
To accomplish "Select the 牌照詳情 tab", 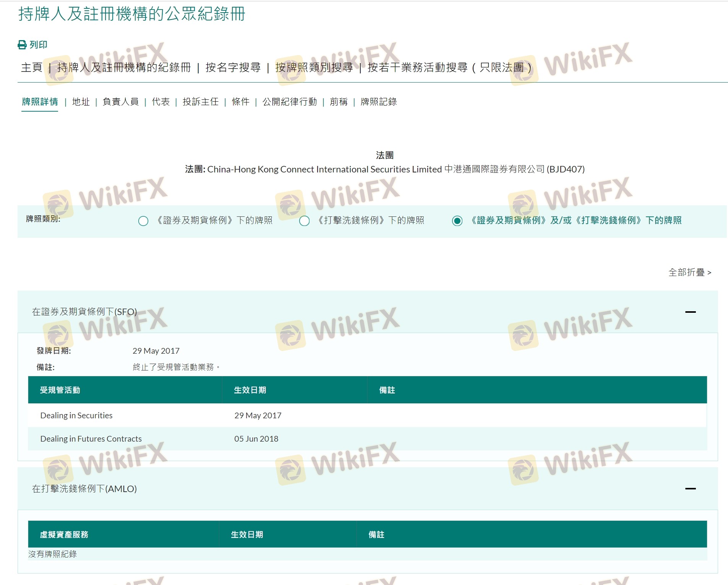I will click(x=40, y=102).
